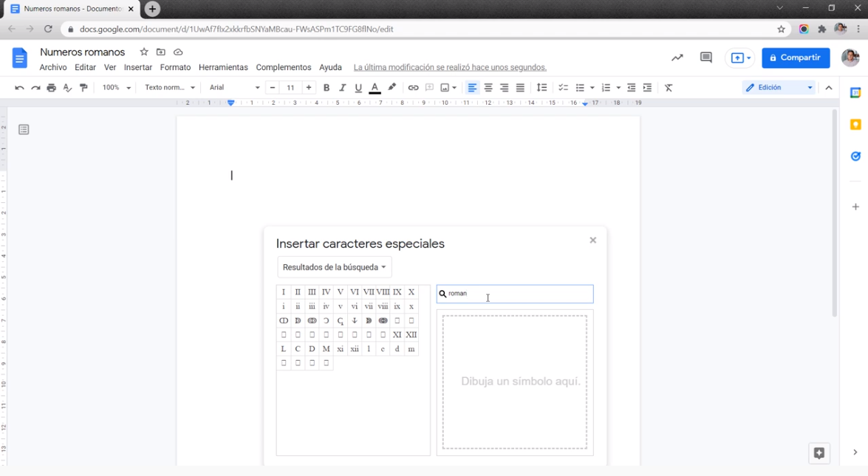Click the Compartir share button
Screen dimensions: 868x476
(x=796, y=58)
